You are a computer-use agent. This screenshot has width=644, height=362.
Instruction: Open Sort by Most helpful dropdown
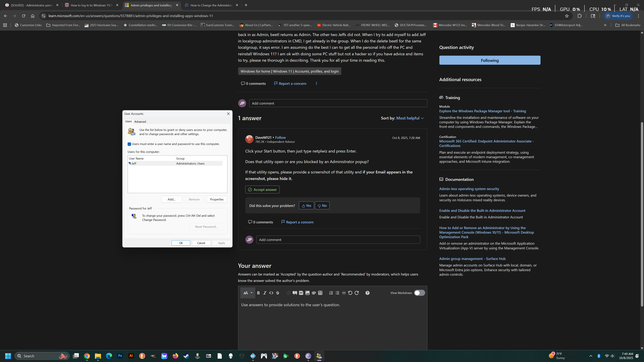[x=410, y=118]
